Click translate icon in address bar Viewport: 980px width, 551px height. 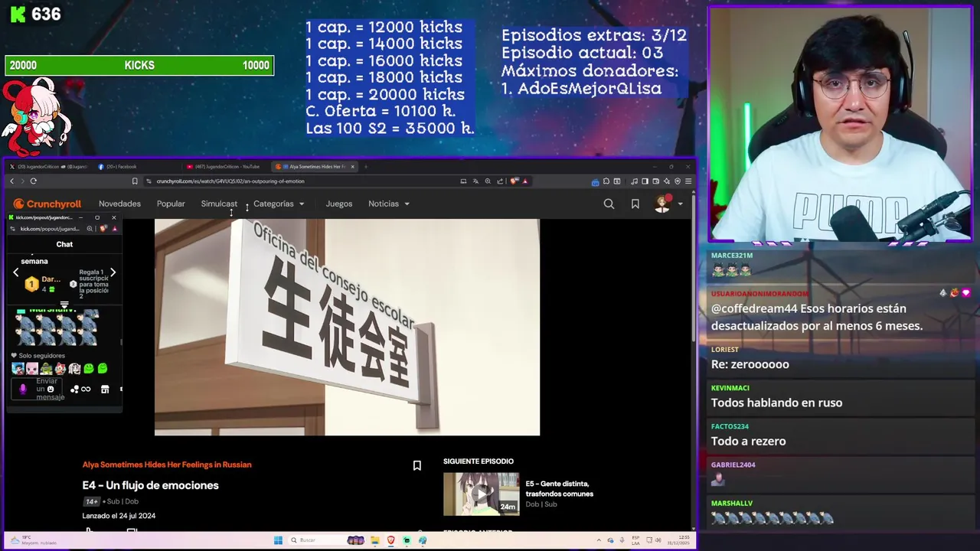coord(475,181)
